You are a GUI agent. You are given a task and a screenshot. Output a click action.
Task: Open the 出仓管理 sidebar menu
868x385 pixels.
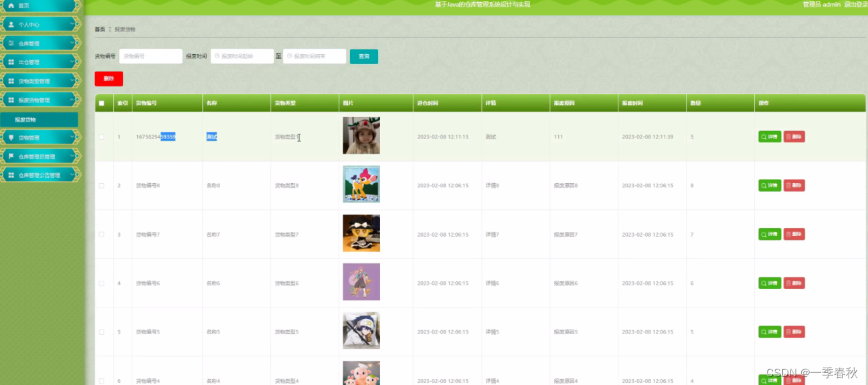[40, 61]
